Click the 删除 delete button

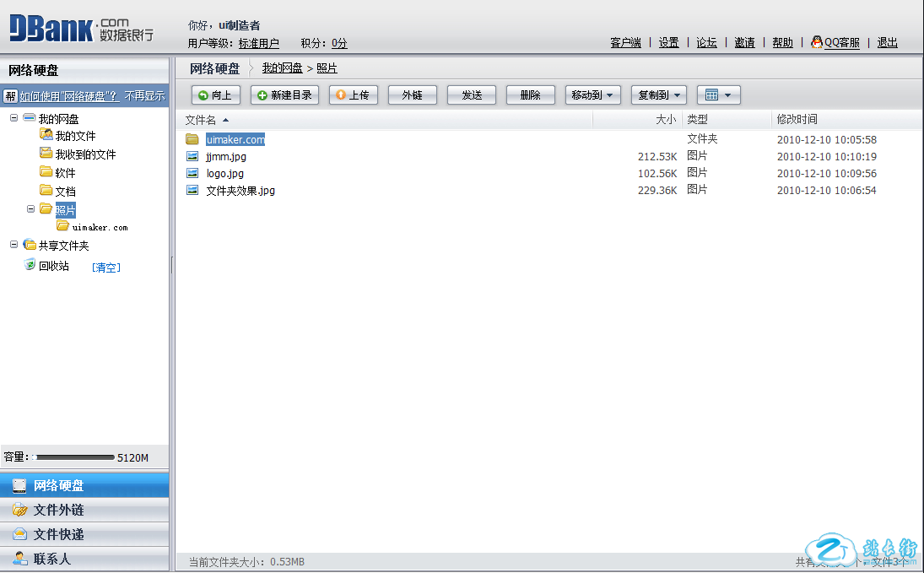click(530, 95)
